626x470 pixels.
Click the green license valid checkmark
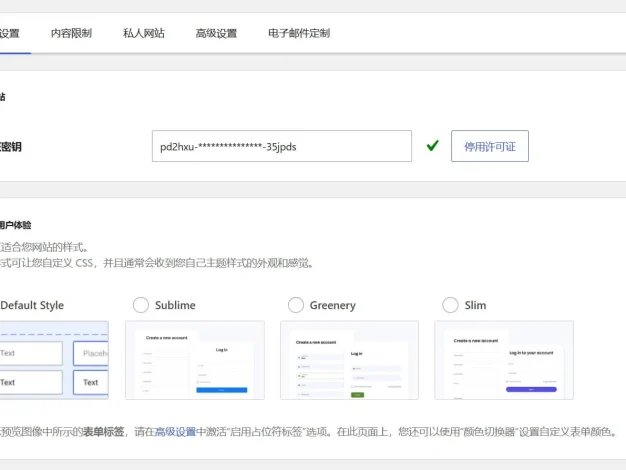click(x=432, y=146)
